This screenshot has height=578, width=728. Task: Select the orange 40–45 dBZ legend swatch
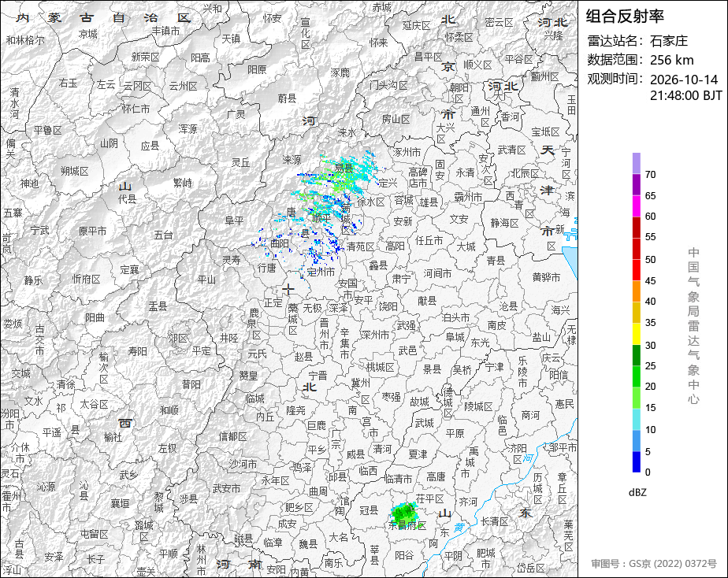pos(636,291)
